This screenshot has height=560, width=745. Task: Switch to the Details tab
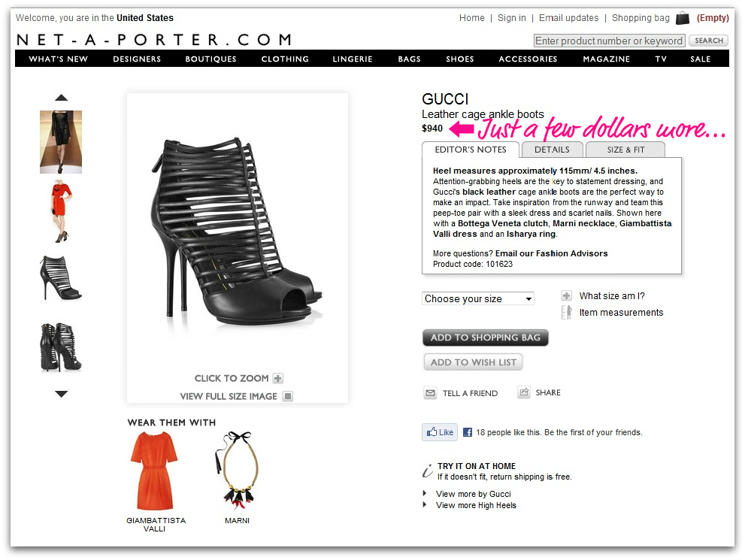coord(552,150)
